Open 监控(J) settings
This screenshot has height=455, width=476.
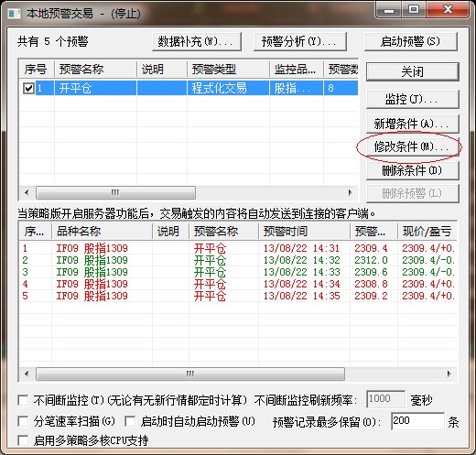click(413, 99)
